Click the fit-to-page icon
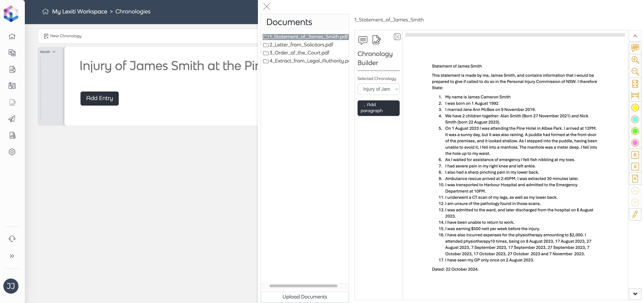Viewport: 644px width, 303px height. (635, 84)
